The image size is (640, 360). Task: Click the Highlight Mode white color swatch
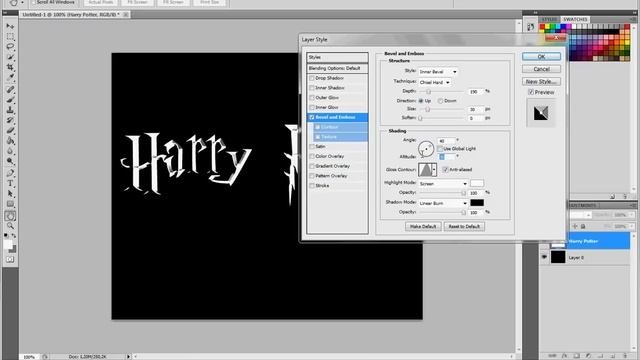(477, 183)
